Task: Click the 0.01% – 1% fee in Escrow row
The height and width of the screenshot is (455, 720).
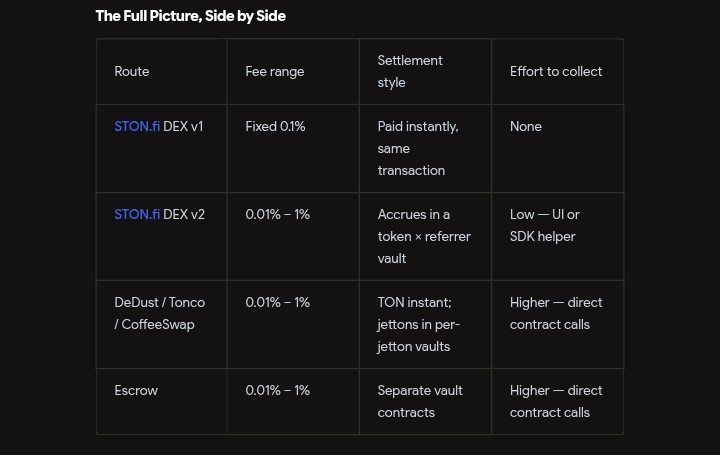Action: coord(277,391)
